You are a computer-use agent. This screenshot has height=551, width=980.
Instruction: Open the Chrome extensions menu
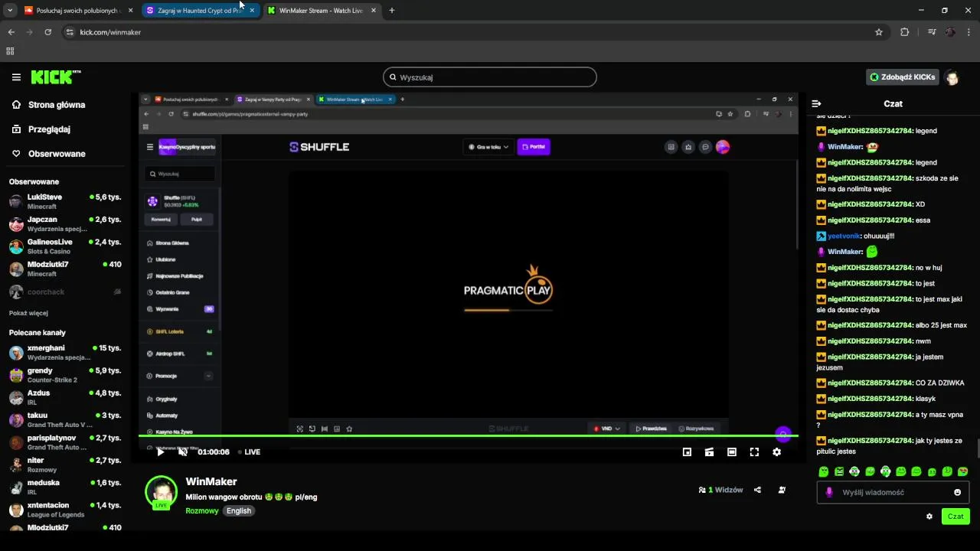(905, 32)
